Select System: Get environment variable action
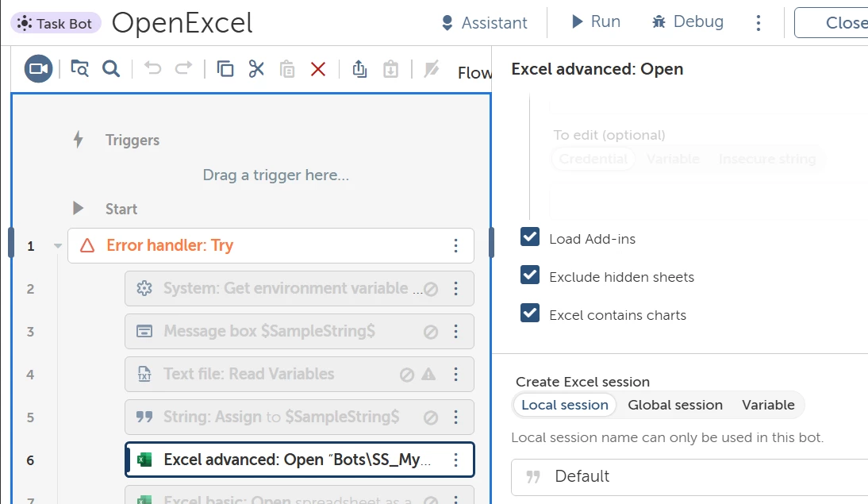The height and width of the screenshot is (504, 868). click(299, 289)
